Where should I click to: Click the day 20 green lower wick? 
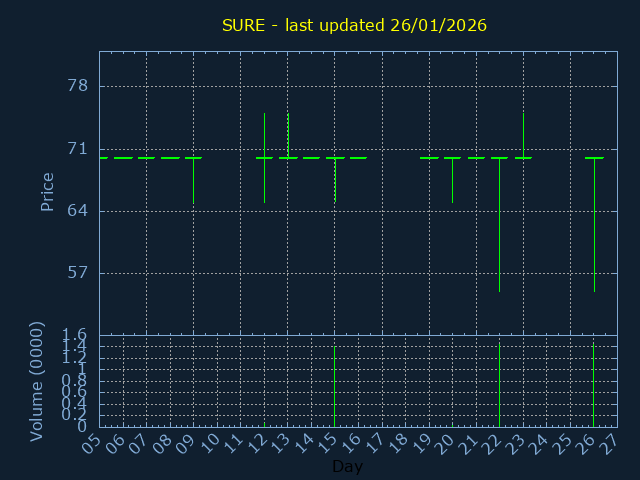[x=452, y=181]
